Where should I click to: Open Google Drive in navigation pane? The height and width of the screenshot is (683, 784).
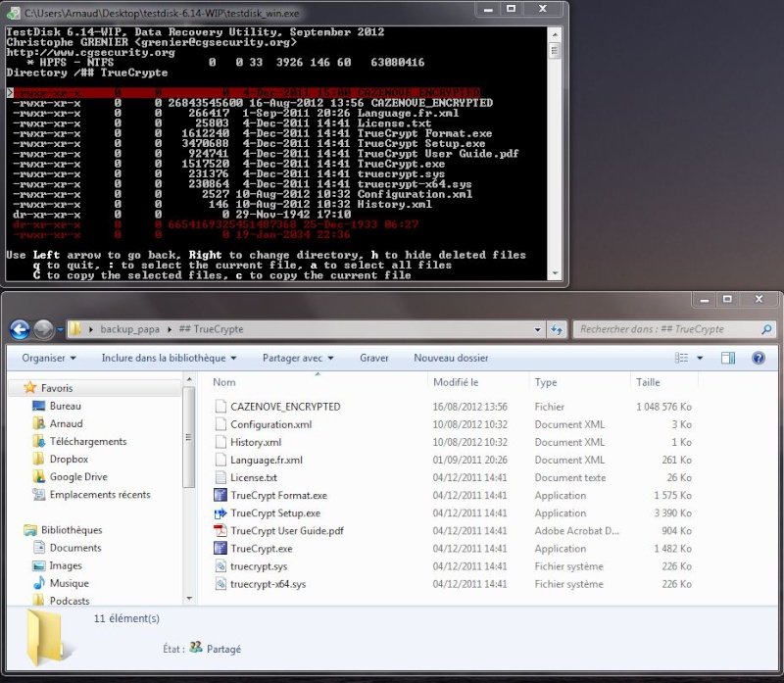[78, 477]
